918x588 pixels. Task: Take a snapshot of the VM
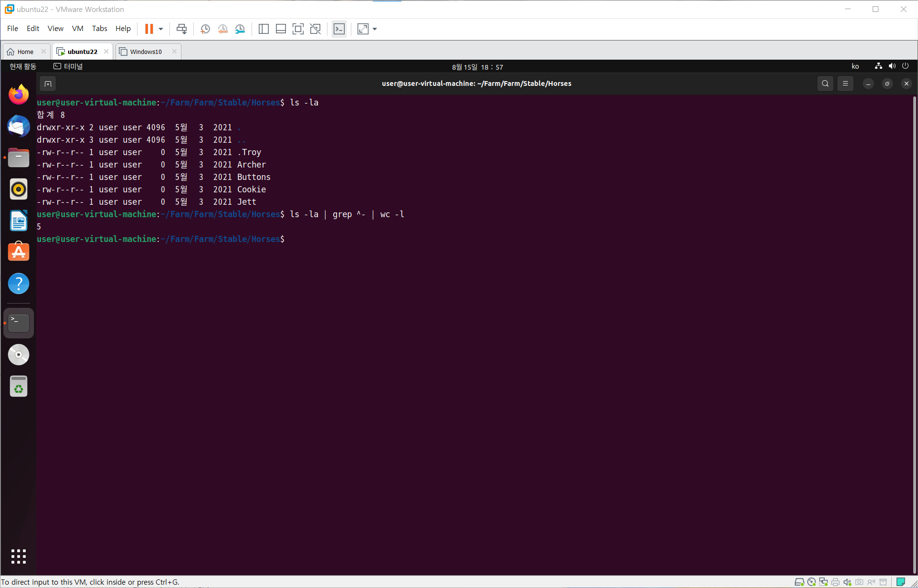coord(205,29)
